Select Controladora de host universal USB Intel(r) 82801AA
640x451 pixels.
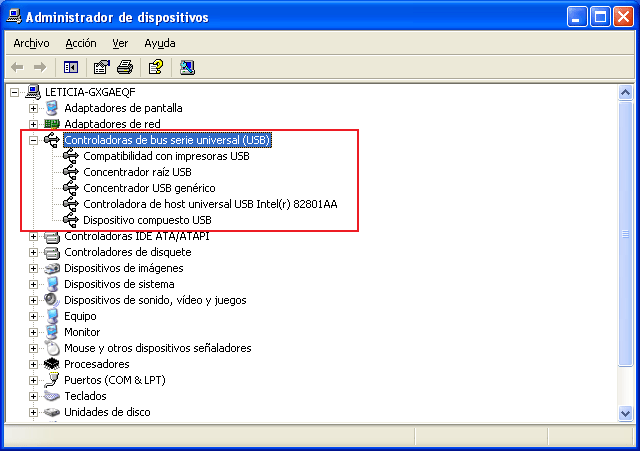[x=210, y=204]
